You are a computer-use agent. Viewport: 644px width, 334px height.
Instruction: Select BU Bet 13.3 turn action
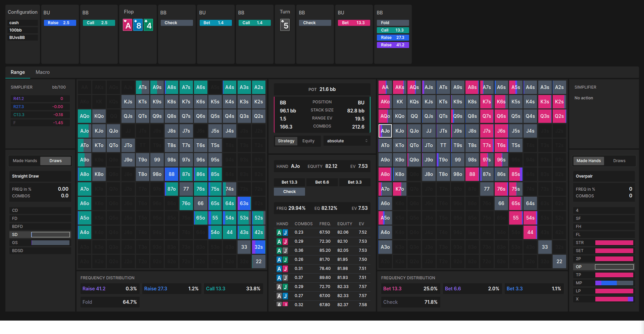pos(354,23)
